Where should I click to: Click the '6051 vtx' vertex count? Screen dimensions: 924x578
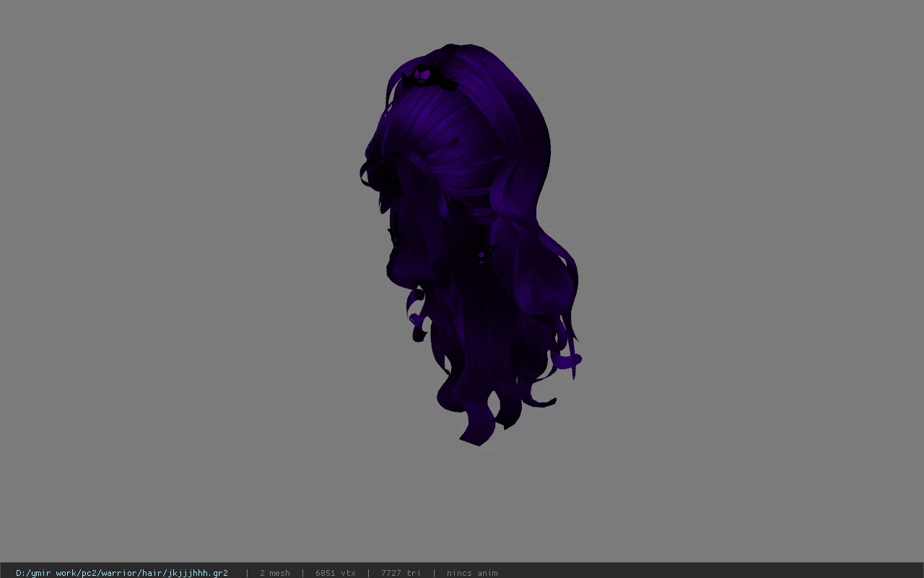(336, 573)
